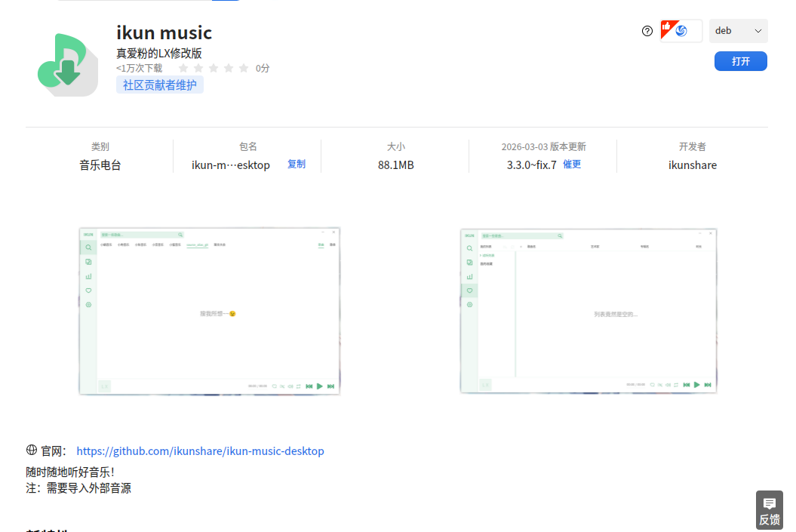This screenshot has height=532, width=796.
Task: Click the package name ikun-m···esktop
Action: [x=230, y=165]
